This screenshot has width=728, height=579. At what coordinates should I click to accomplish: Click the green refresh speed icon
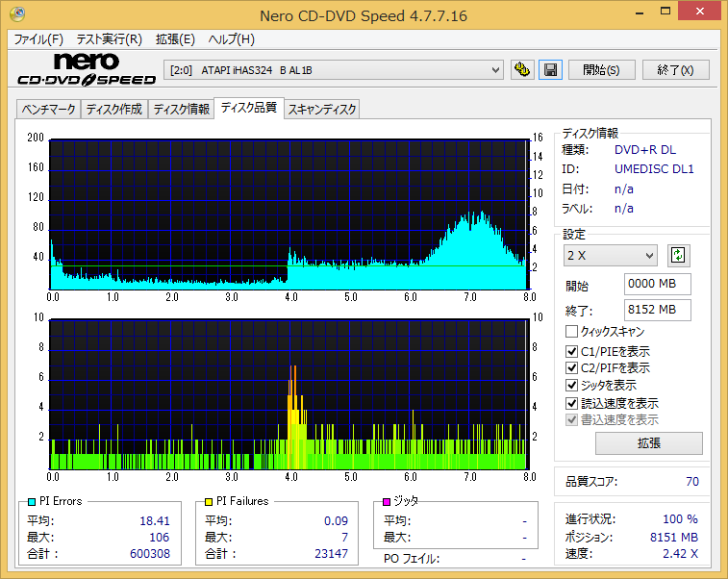click(678, 256)
